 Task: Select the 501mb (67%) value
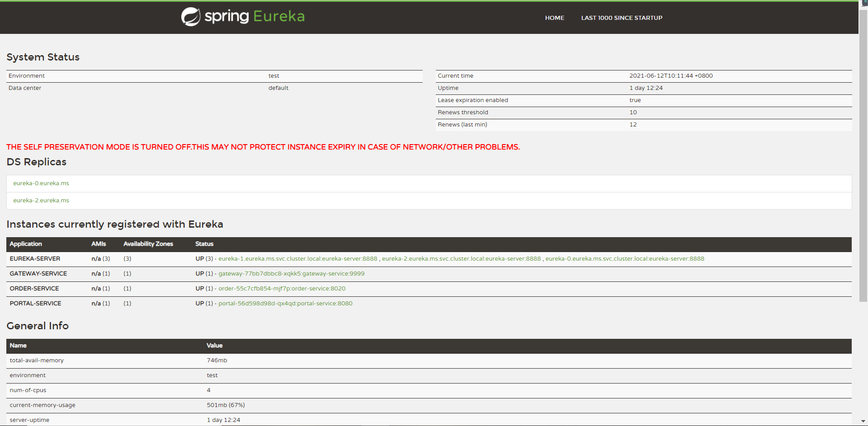226,405
